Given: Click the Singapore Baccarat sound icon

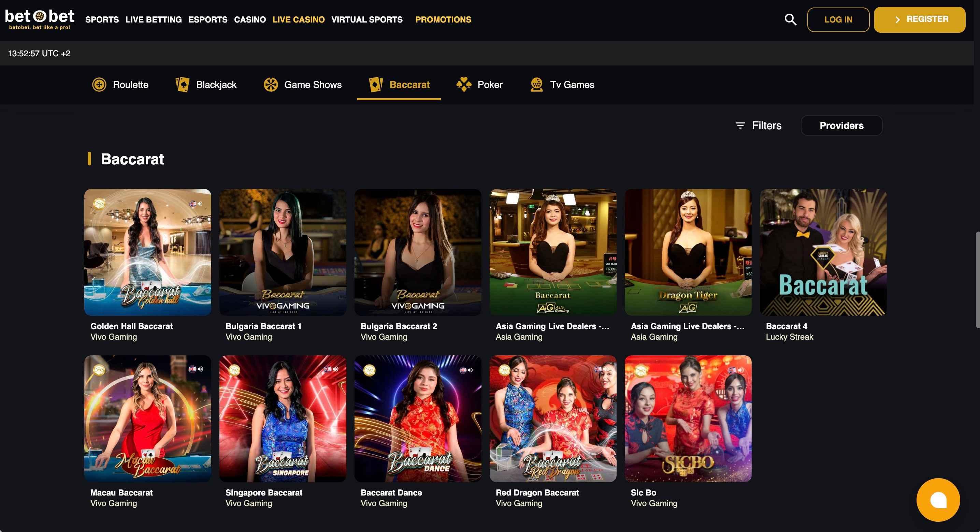Looking at the screenshot, I should [x=335, y=369].
